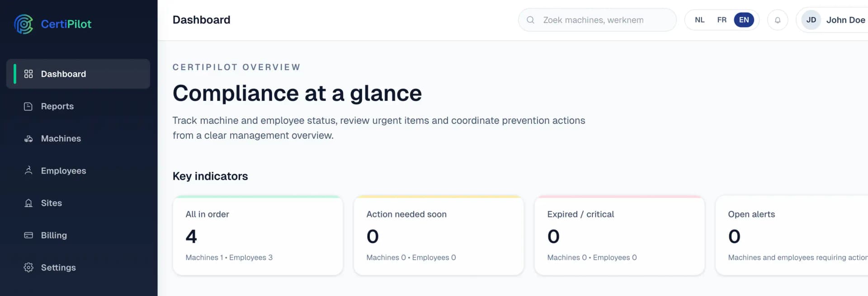Click the Employees person icon
Image resolution: width=868 pixels, height=296 pixels.
pos(28,170)
